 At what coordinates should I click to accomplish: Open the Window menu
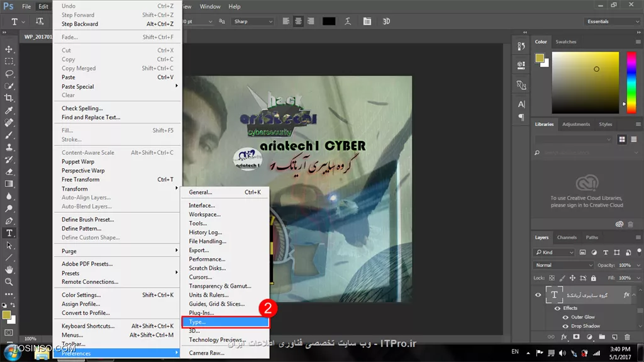pyautogui.click(x=210, y=6)
